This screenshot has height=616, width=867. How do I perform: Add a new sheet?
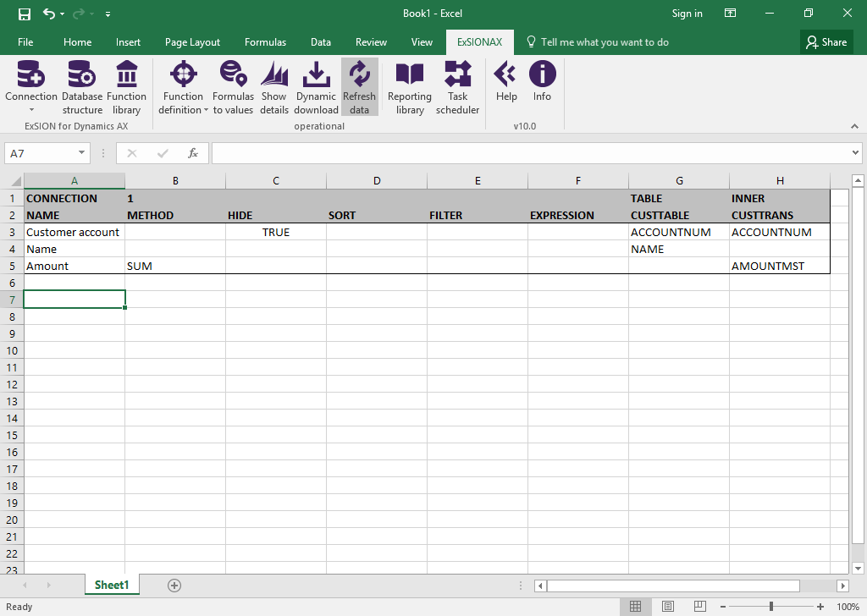click(x=174, y=585)
